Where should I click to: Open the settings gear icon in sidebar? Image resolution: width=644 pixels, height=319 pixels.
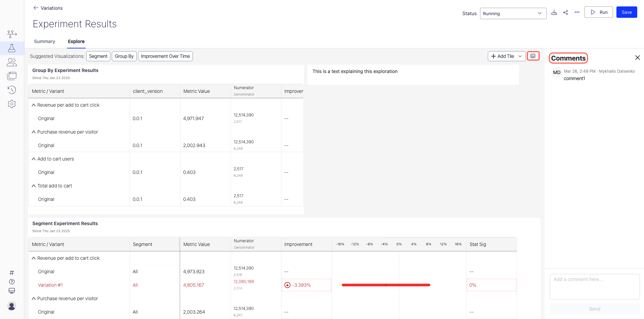(x=12, y=104)
